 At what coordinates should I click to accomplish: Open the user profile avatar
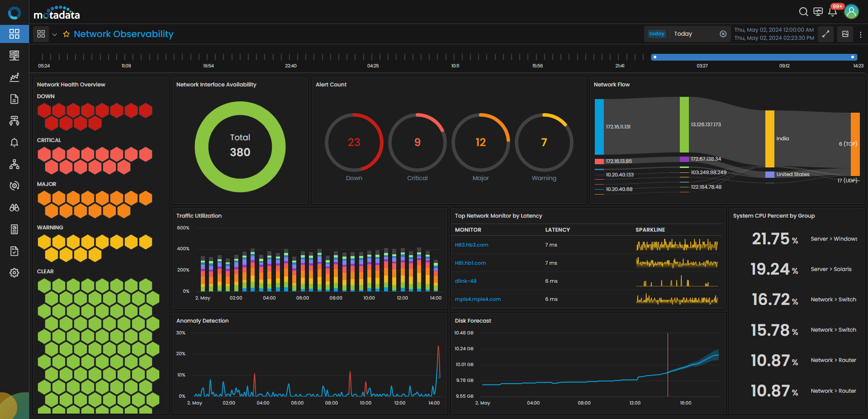pyautogui.click(x=851, y=12)
